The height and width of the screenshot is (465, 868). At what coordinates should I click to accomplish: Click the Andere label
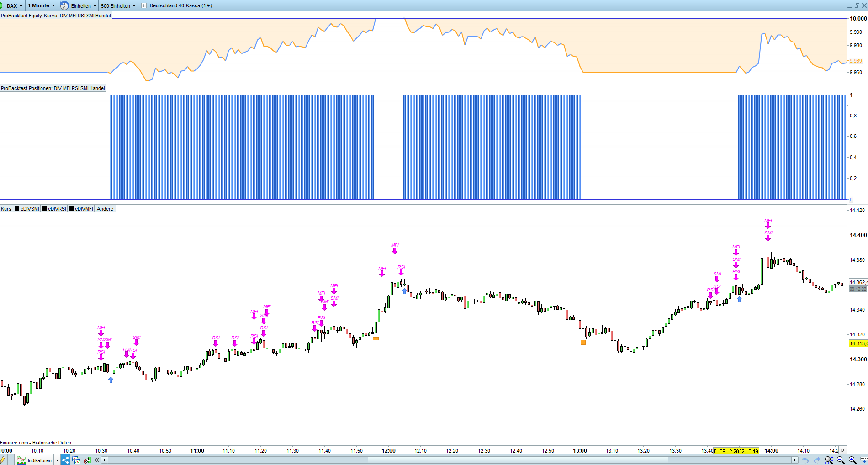(105, 209)
